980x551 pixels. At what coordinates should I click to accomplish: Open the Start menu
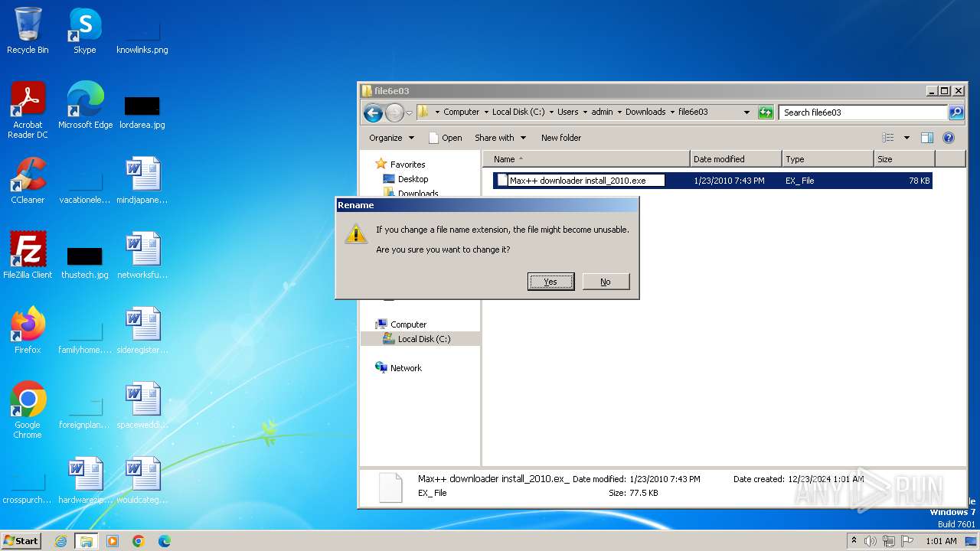[x=21, y=540]
